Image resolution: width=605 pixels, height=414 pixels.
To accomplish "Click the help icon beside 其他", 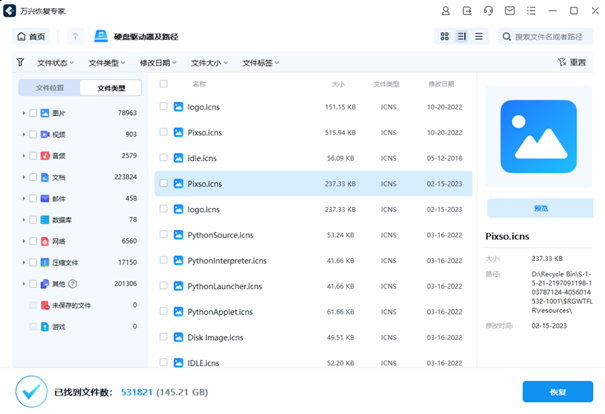I will (72, 284).
